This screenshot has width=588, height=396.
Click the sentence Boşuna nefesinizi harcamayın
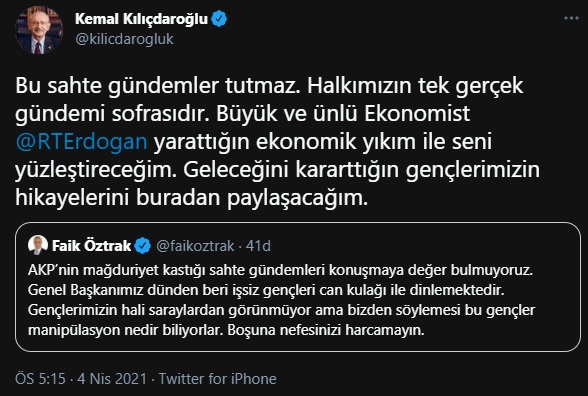326,330
